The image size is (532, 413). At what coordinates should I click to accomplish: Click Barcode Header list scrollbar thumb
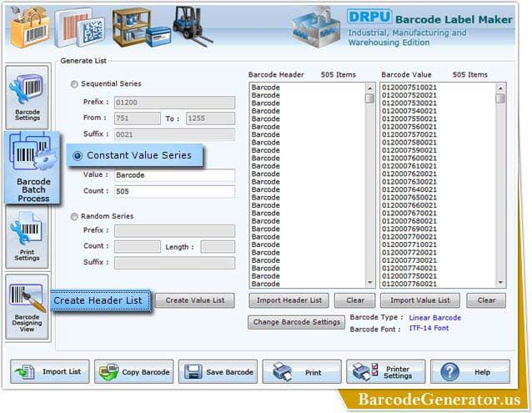[370, 98]
